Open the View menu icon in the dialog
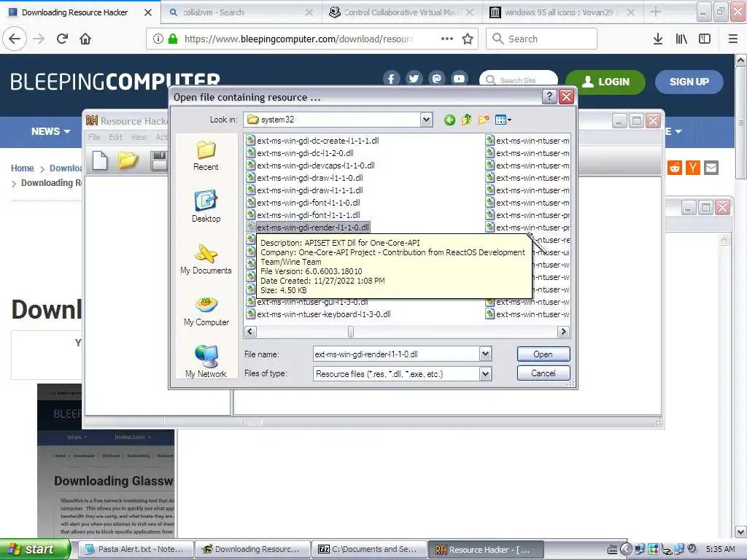Viewport: 747px width, 560px height. pos(503,120)
